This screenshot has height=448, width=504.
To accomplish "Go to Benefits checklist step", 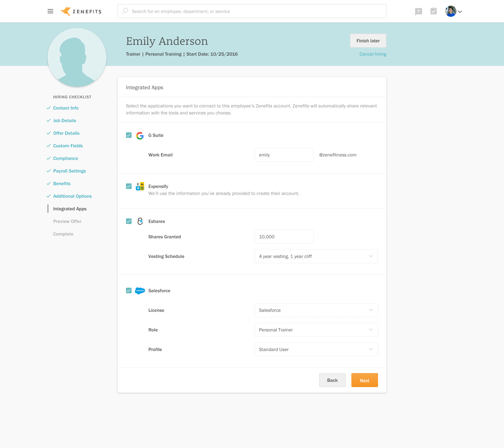I will [x=62, y=184].
